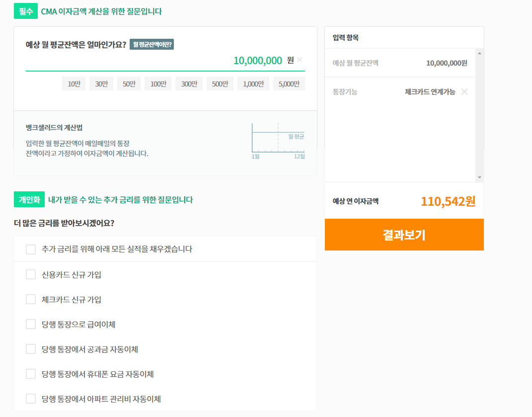
Task: Clear the 10,000,000 won amount input
Action: 300,60
